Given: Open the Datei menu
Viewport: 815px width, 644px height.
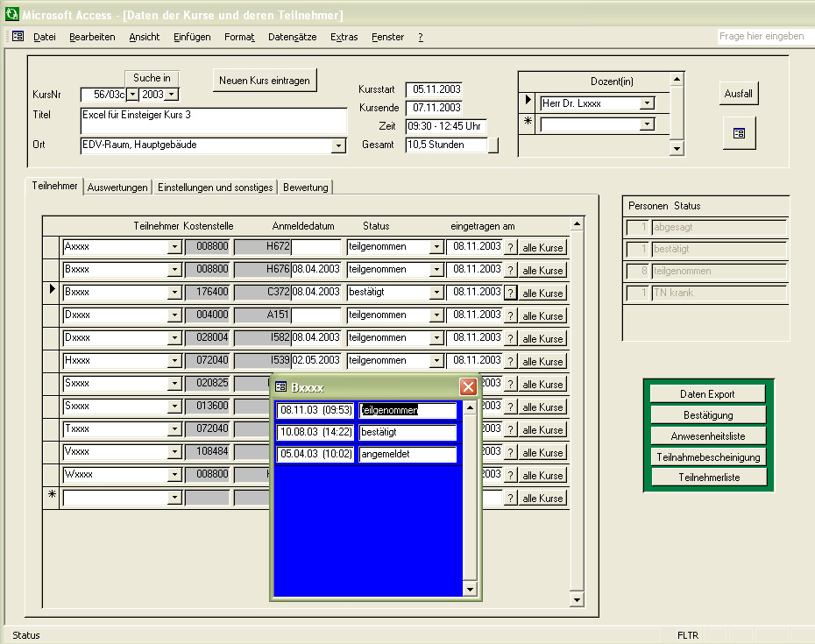Looking at the screenshot, I should 44,37.
